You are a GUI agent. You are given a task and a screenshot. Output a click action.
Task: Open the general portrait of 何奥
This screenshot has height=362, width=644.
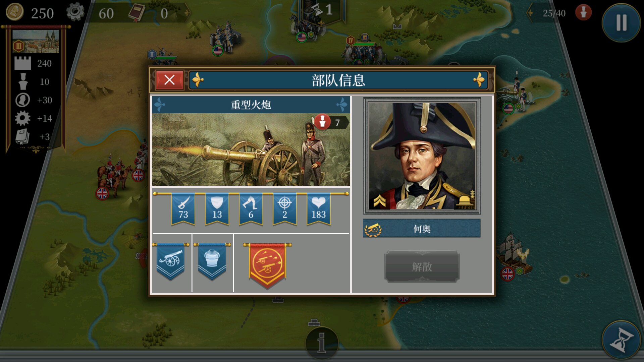point(422,156)
